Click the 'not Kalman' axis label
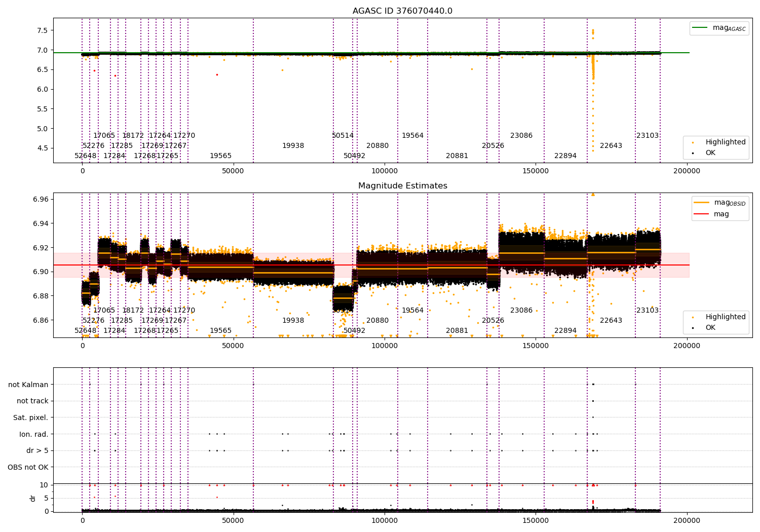The height and width of the screenshot is (532, 760). pyautogui.click(x=28, y=385)
